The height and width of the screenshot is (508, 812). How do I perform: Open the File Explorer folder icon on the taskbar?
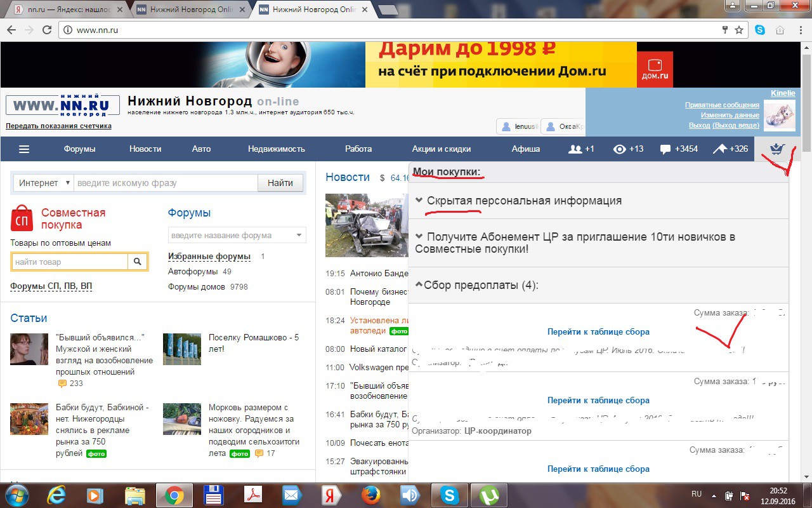point(135,495)
